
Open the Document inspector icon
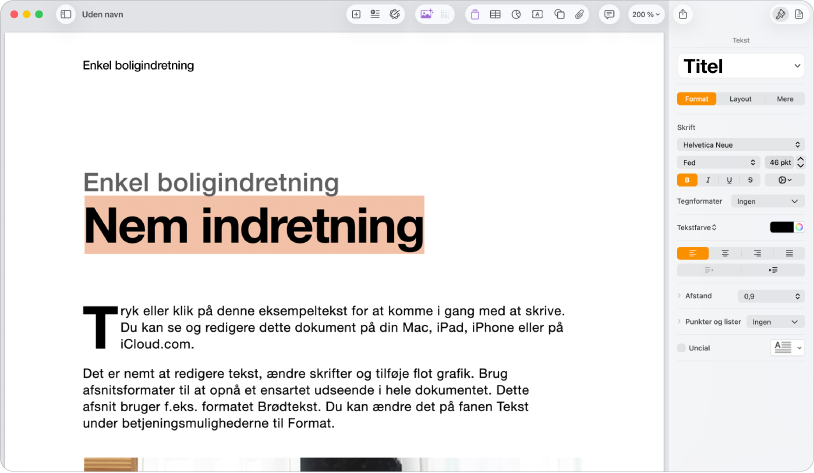pyautogui.click(x=799, y=15)
